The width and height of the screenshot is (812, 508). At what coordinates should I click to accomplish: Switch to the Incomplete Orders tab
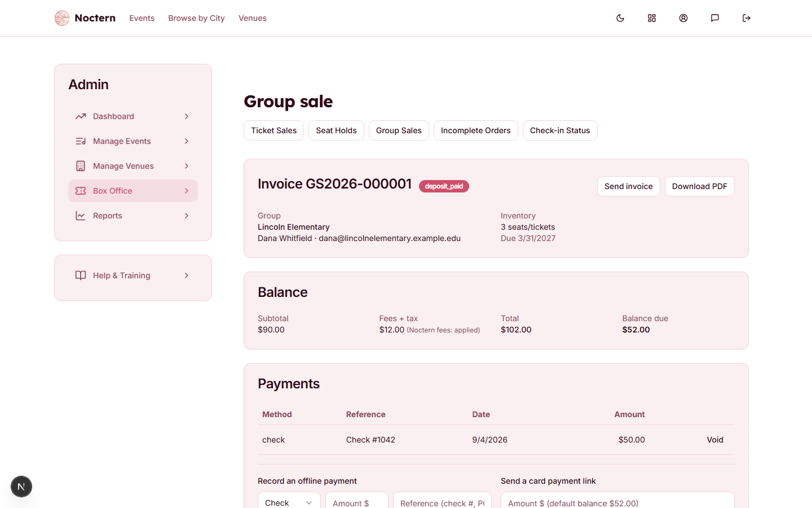[476, 130]
